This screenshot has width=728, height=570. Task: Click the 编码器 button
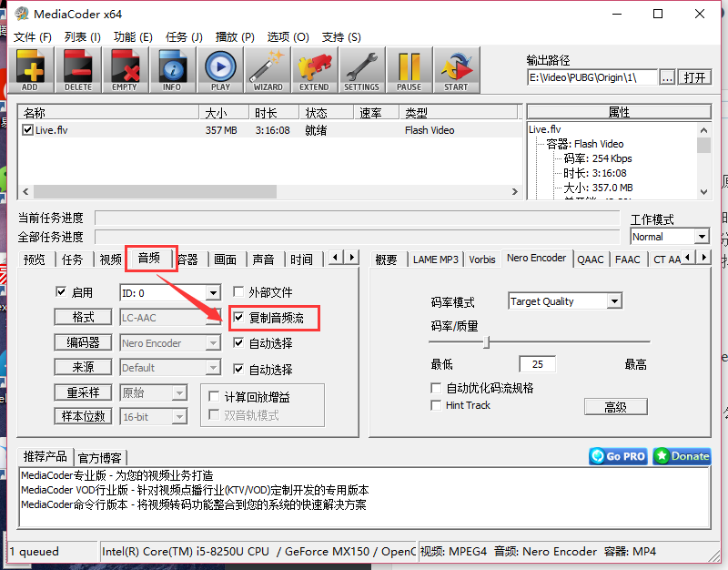pyautogui.click(x=83, y=343)
